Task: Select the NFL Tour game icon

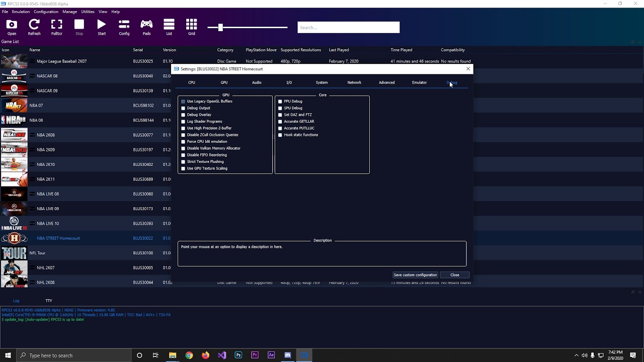Action: 14,253
